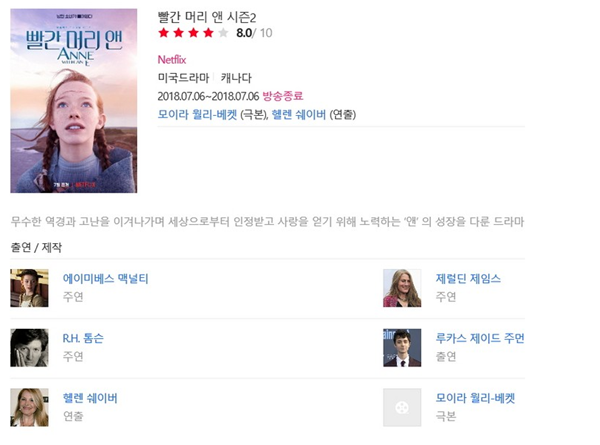The image size is (600, 445).
Task: Click the 빨간 머리 앤 시즌2 title
Action: (207, 17)
